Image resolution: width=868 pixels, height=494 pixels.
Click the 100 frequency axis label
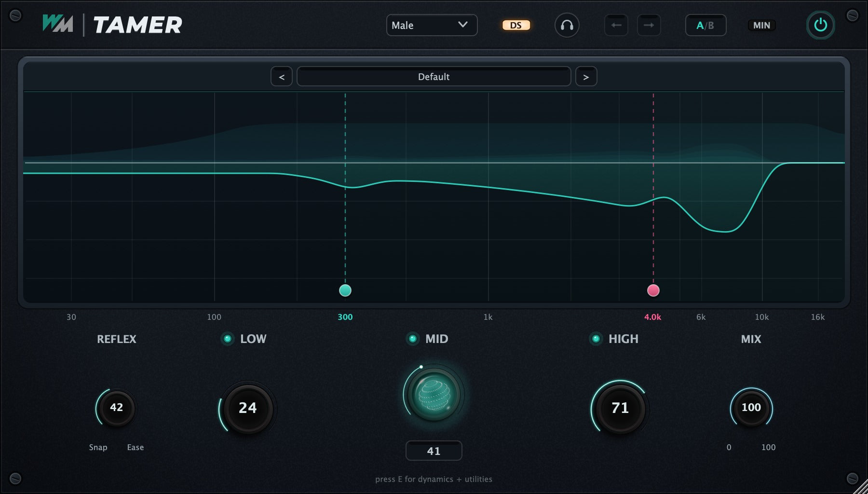click(x=214, y=317)
